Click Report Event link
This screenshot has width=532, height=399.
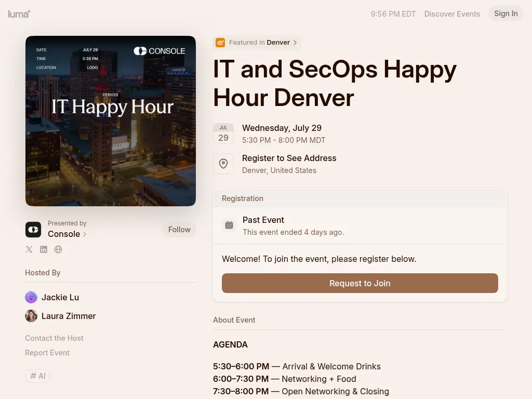tap(47, 353)
